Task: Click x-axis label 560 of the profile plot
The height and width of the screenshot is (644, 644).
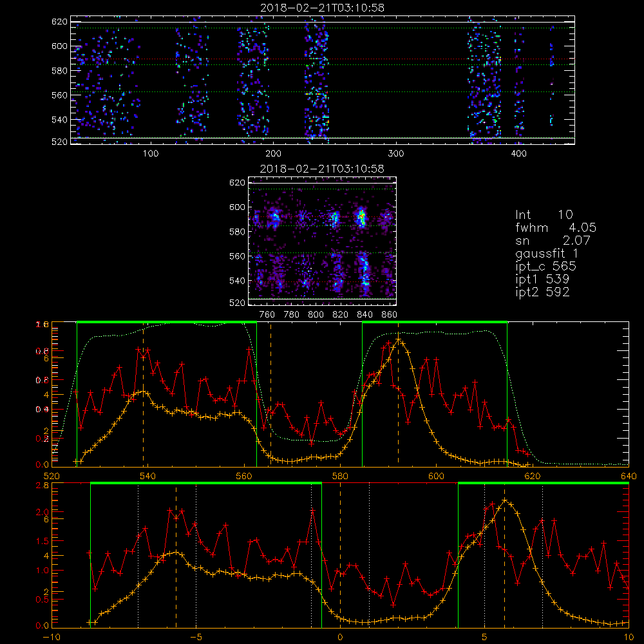Action: tap(244, 476)
